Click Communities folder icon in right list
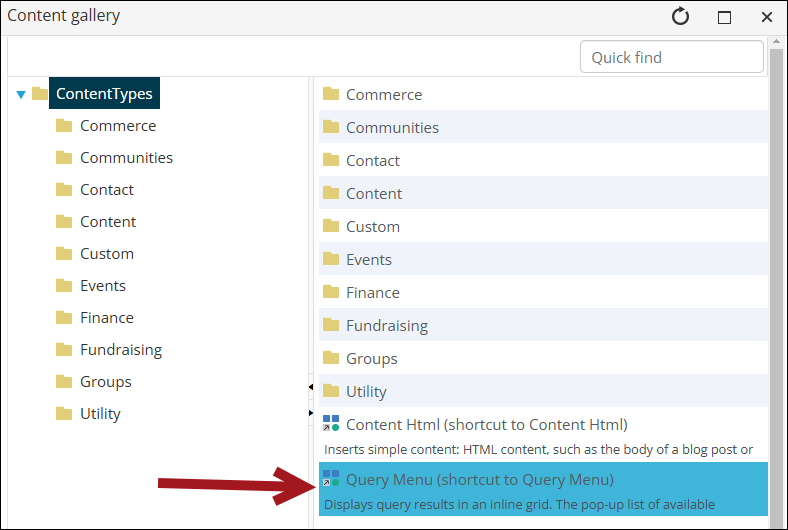This screenshot has width=788, height=530. click(x=331, y=127)
